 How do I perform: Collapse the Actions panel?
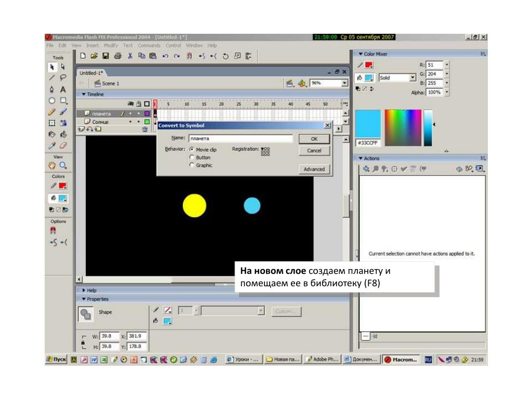[x=361, y=158]
